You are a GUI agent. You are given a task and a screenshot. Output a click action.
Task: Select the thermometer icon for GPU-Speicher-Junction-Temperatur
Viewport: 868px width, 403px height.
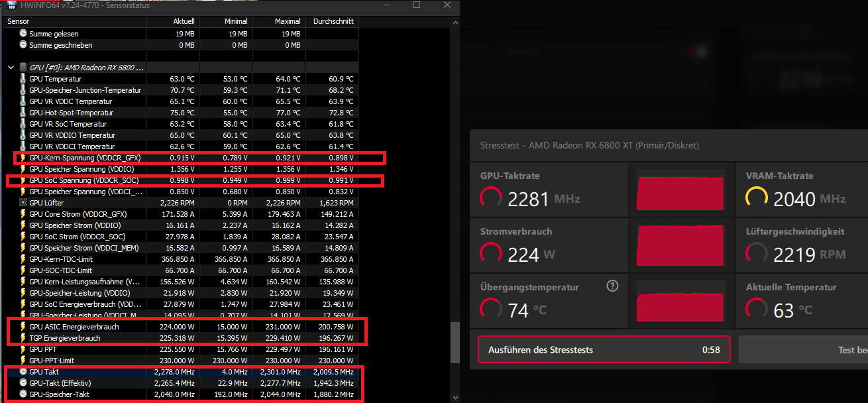pos(24,90)
